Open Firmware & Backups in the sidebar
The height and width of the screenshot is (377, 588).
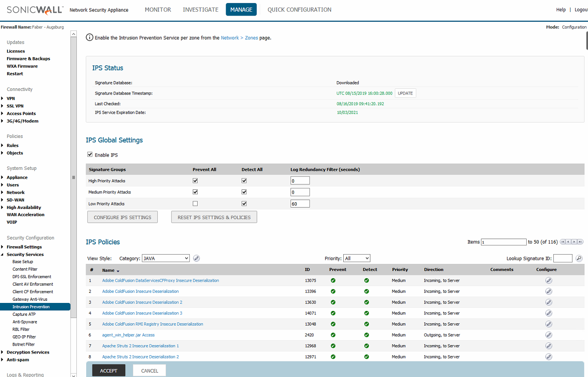[28, 59]
